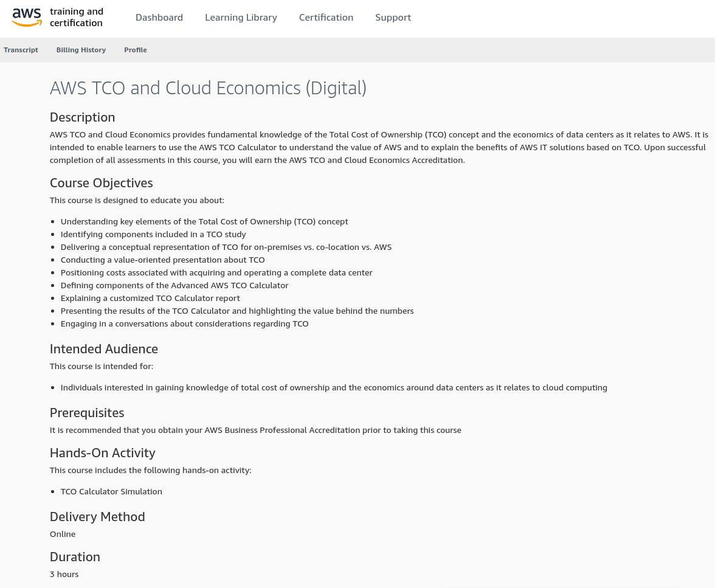The width and height of the screenshot is (715, 588).
Task: Click bullet 'Presenting the results of the TCO Calculator'
Action: pyautogui.click(x=237, y=311)
